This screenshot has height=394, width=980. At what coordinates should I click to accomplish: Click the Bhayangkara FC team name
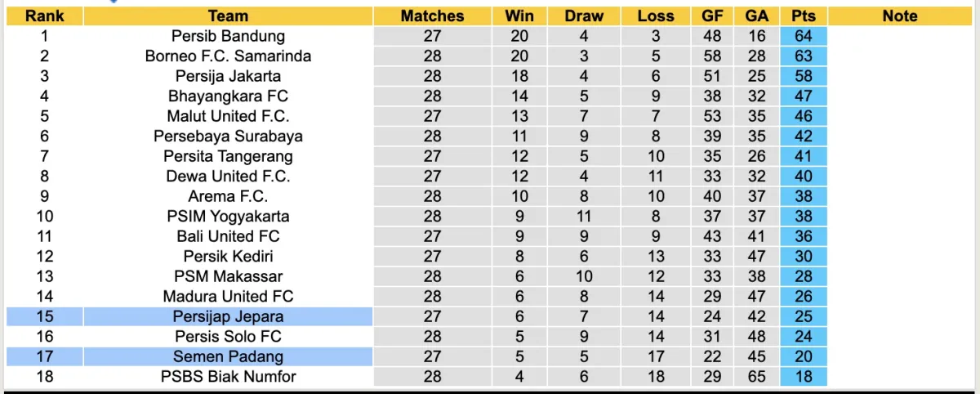point(228,96)
